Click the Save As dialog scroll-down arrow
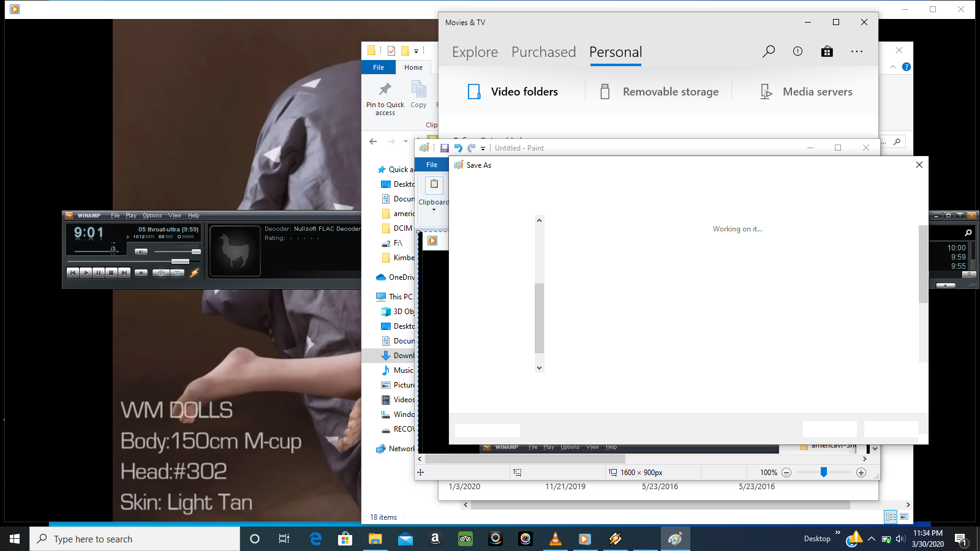This screenshot has width=980, height=551. pyautogui.click(x=539, y=368)
